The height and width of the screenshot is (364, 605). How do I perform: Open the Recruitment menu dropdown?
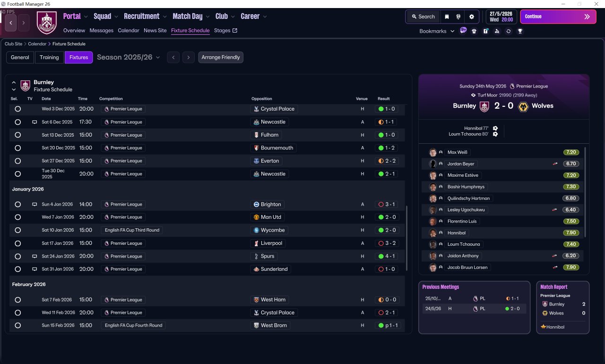[x=146, y=16]
